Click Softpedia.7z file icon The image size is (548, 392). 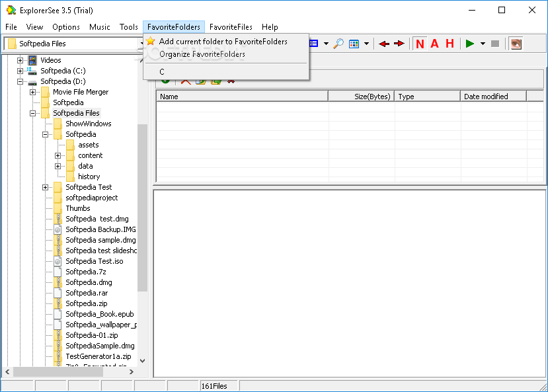(58, 272)
